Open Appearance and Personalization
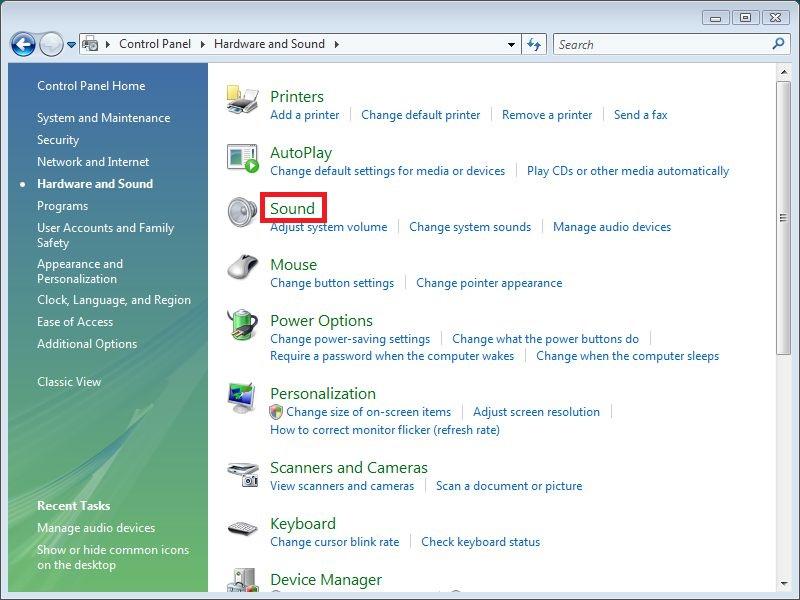This screenshot has width=800, height=600. click(80, 271)
